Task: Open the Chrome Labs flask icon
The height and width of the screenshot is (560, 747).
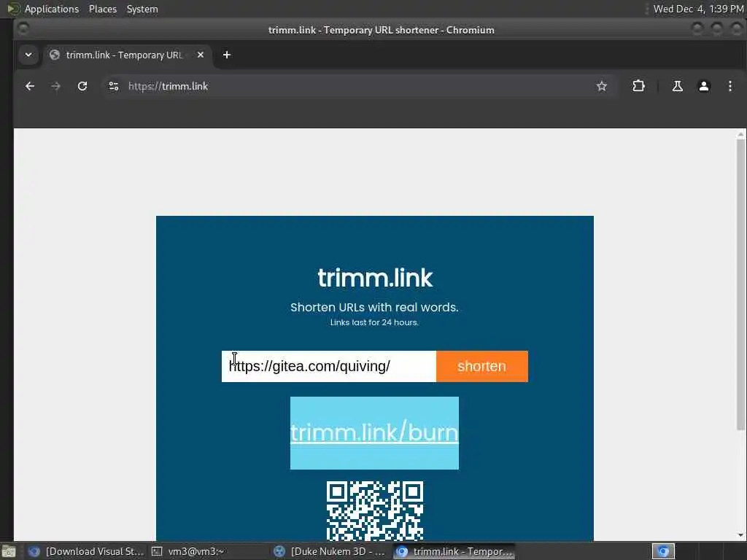Action: [x=677, y=86]
